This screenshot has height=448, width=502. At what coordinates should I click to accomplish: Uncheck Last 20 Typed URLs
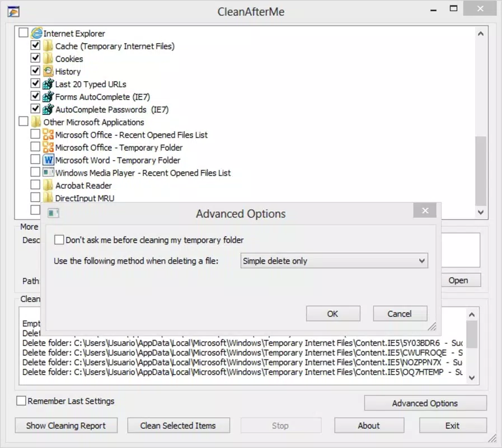(x=35, y=83)
